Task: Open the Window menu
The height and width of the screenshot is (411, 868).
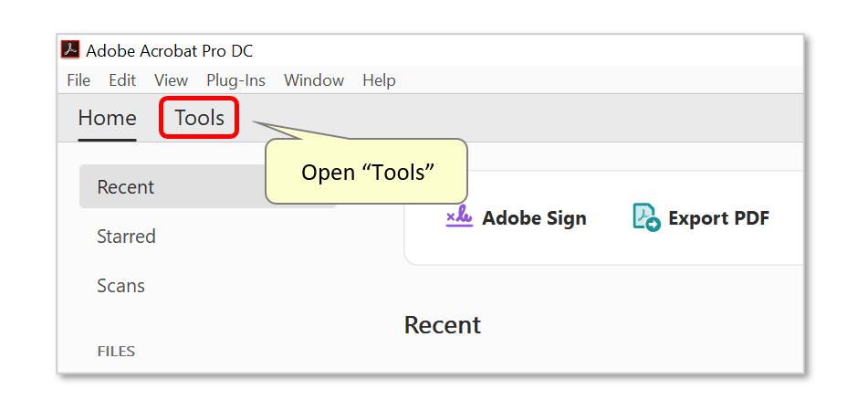Action: click(x=314, y=80)
